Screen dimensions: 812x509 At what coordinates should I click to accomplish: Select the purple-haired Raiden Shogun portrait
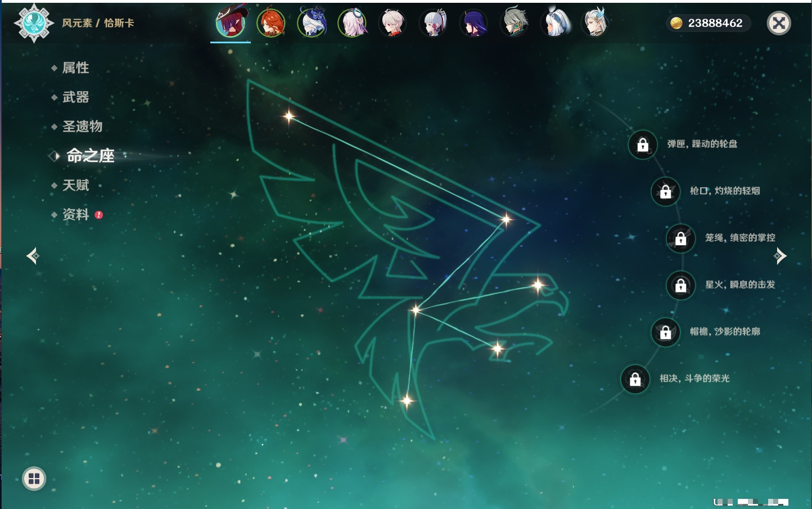click(x=474, y=23)
